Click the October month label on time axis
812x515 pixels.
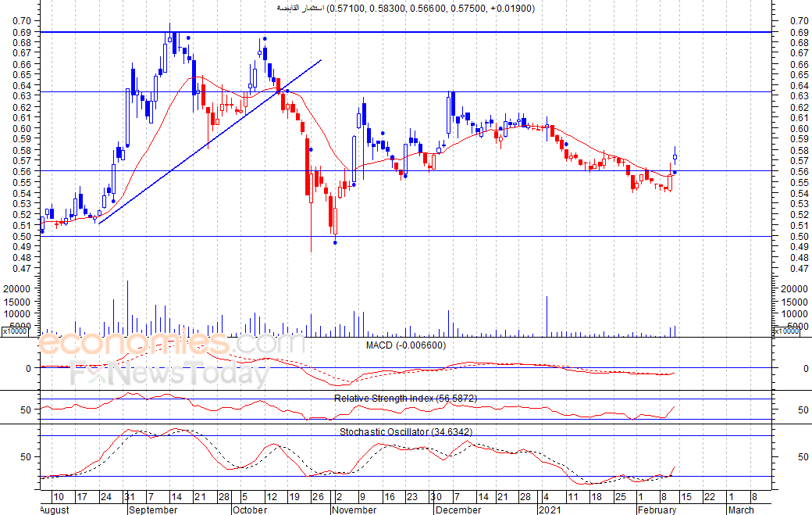250,510
